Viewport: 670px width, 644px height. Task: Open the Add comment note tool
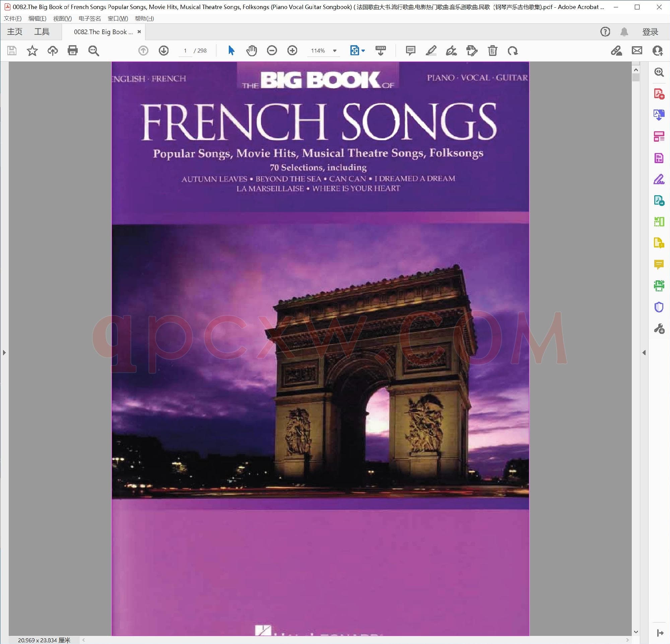[410, 51]
